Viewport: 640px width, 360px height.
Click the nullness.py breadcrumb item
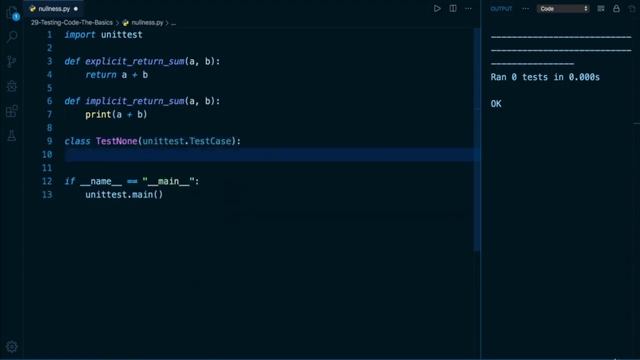143,23
